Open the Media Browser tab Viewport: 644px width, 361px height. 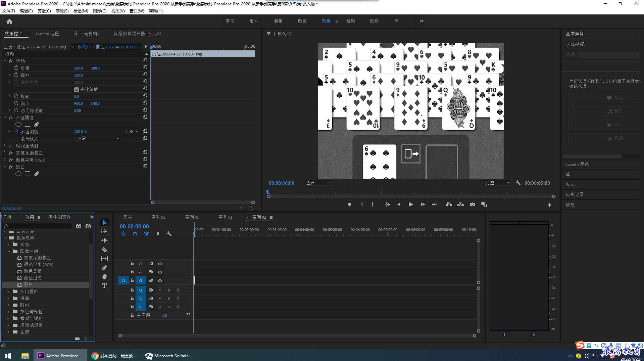coord(59,217)
